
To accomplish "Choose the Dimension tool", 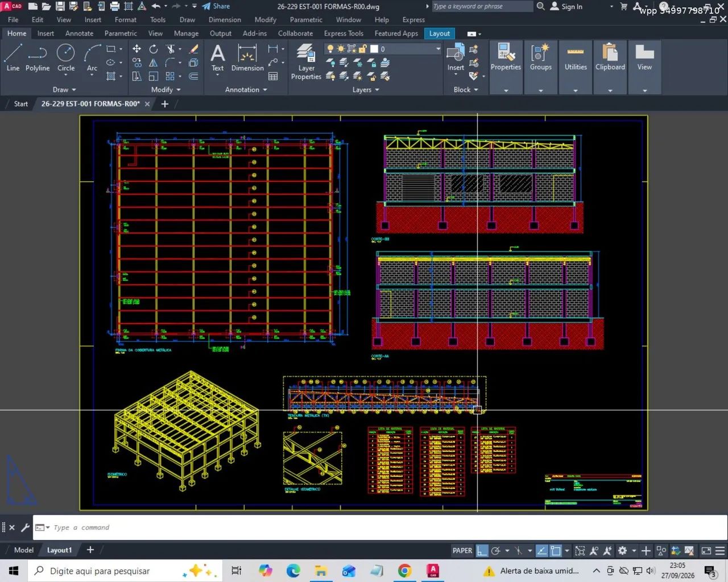I will pos(247,57).
